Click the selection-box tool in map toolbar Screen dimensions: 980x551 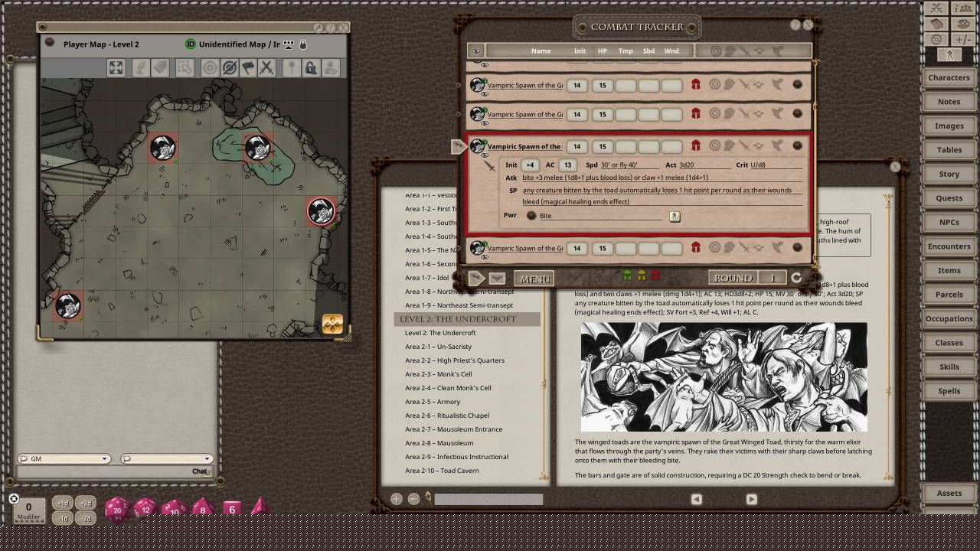(185, 68)
